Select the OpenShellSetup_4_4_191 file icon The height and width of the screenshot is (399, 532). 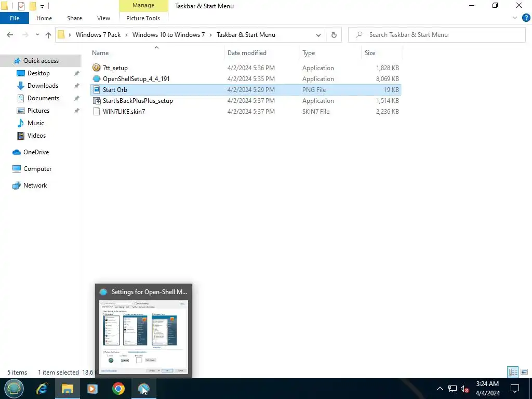pyautogui.click(x=96, y=78)
